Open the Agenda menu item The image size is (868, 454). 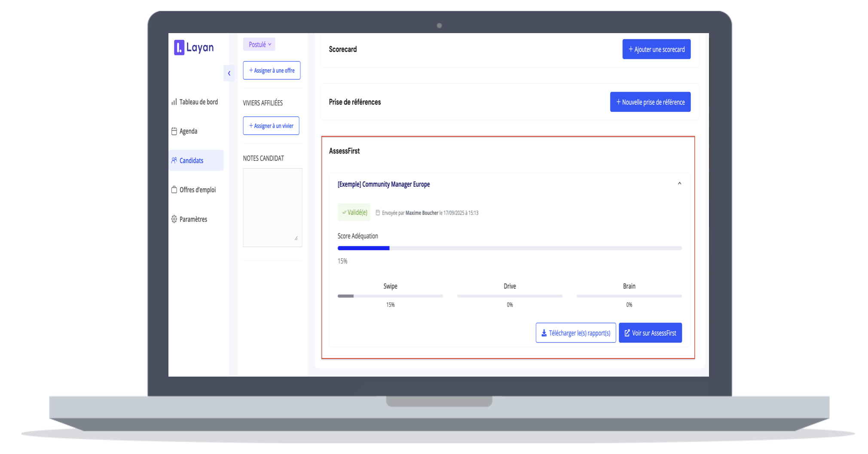tap(184, 131)
